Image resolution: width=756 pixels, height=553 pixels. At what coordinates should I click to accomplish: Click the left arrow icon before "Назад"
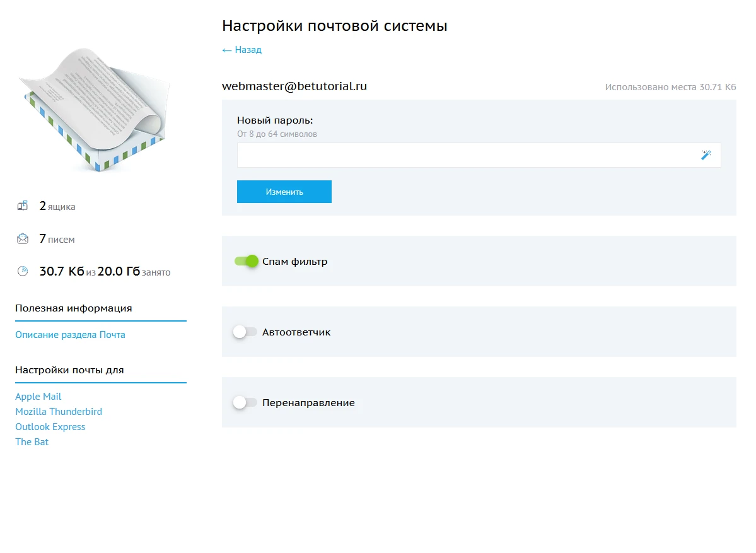226,49
